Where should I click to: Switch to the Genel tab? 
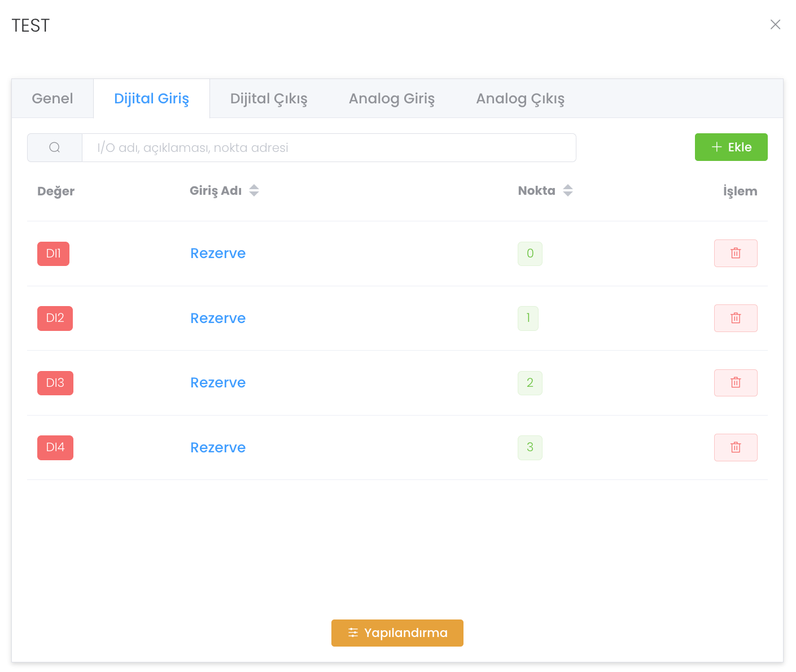click(x=53, y=99)
